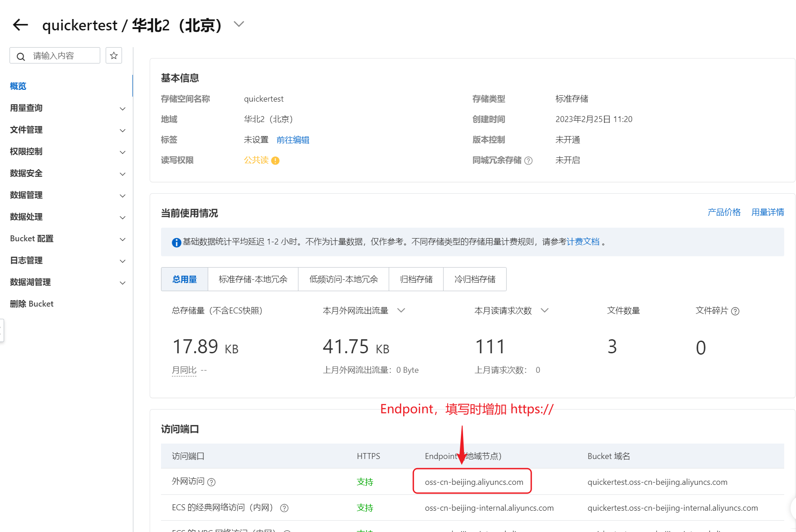Click the search magnifier icon
Viewport: 796px width, 532px height.
tap(21, 56)
